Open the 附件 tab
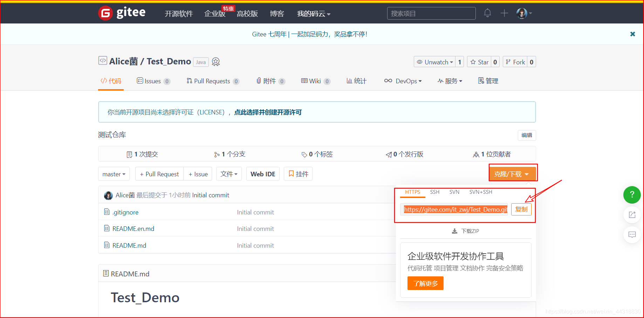This screenshot has width=644, height=318. pos(270,81)
